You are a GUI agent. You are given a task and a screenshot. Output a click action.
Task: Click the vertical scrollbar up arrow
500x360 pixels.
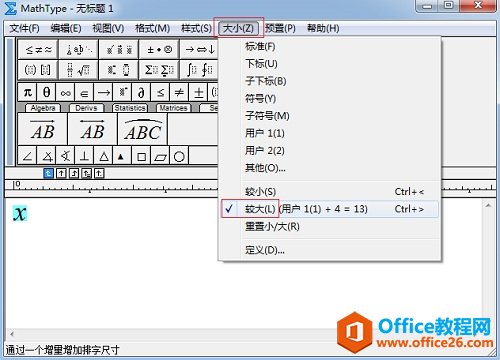[x=488, y=205]
